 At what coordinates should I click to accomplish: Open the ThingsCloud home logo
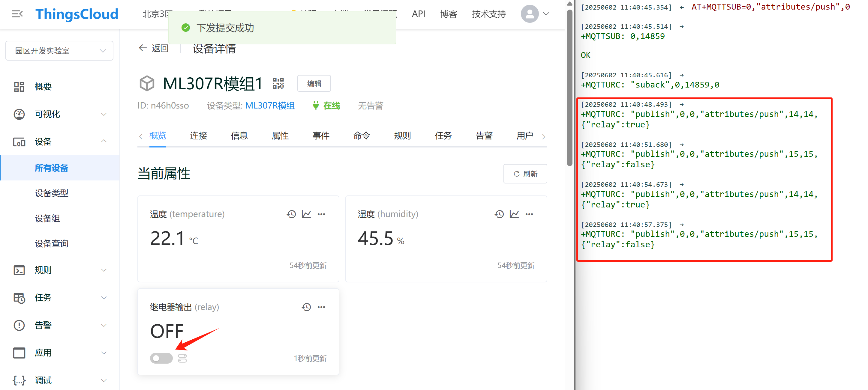tap(77, 14)
